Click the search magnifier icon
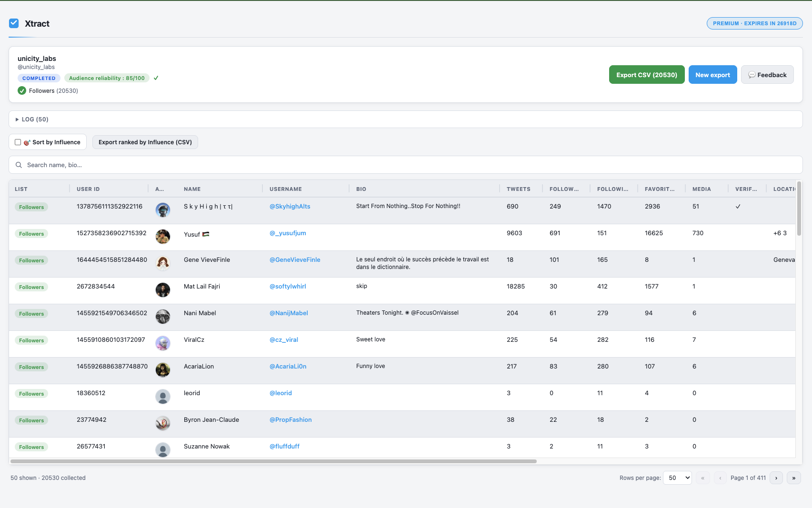This screenshot has height=508, width=812. pyautogui.click(x=19, y=165)
